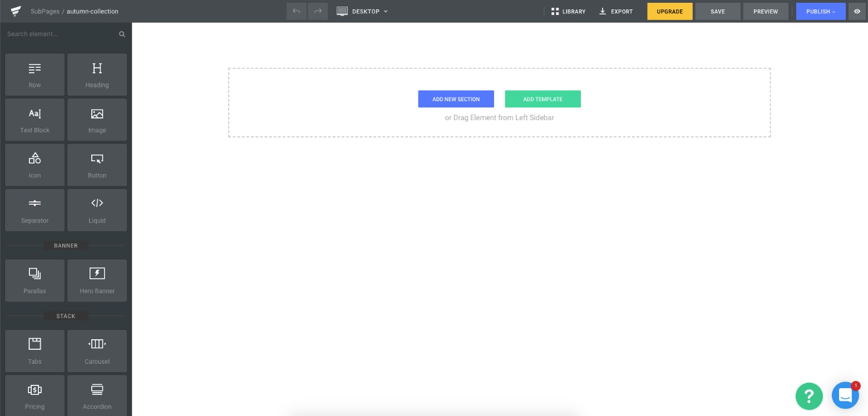Choose the Hero Banner element

click(97, 280)
